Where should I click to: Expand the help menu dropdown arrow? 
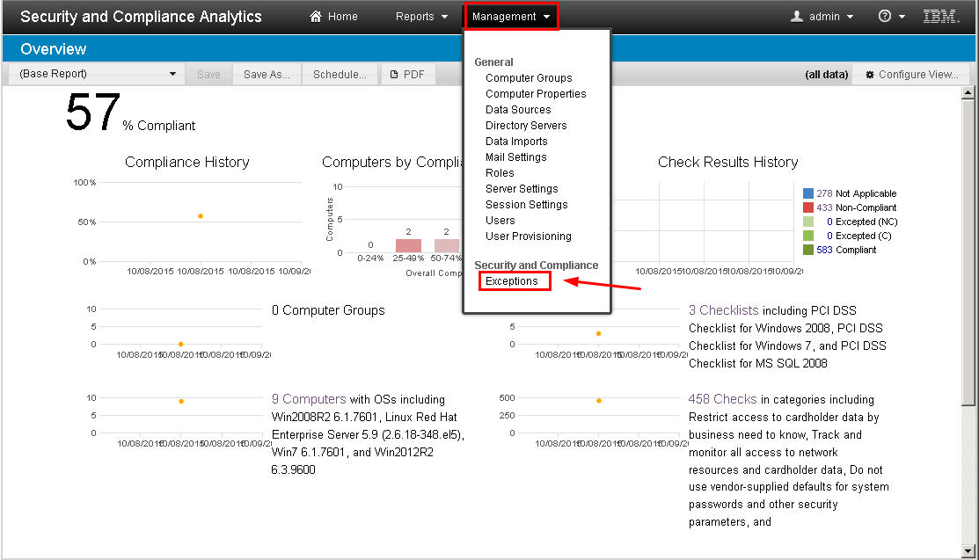click(902, 17)
